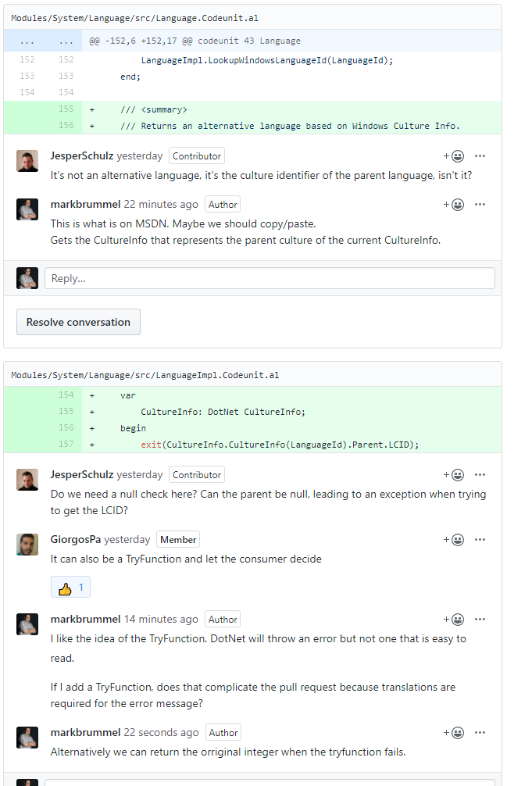Open options menu on JesperSchulz's null check comment

coord(480,475)
